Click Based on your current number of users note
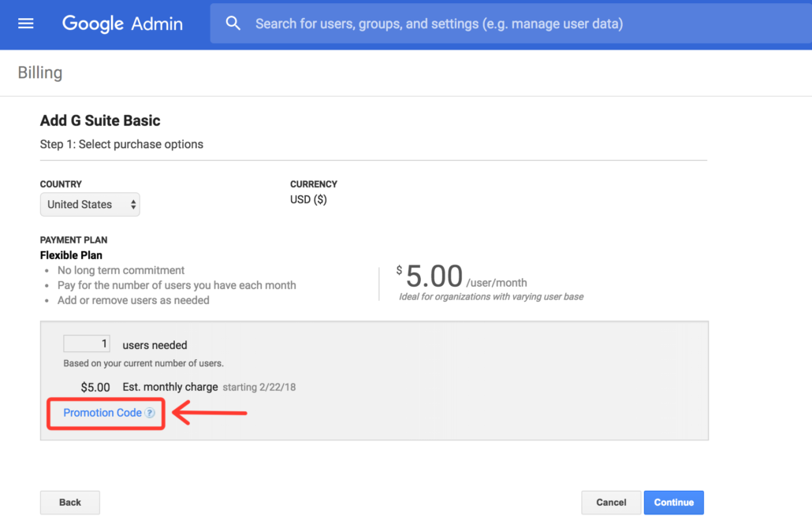Viewport: 812px width, 516px height. tap(143, 363)
